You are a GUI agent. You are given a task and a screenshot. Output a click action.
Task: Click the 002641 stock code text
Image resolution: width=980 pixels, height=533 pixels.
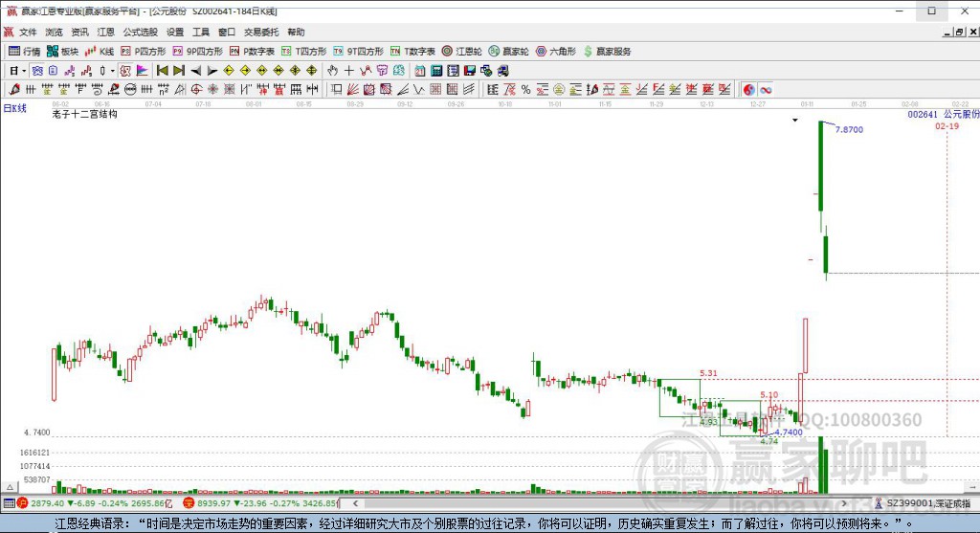923,114
